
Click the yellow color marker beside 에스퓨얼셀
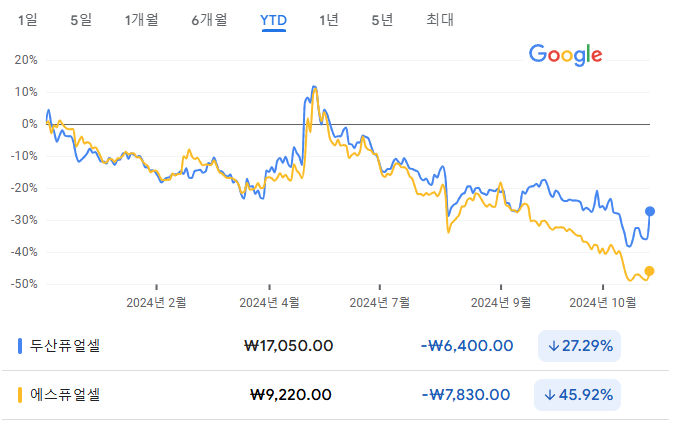[x=19, y=395]
